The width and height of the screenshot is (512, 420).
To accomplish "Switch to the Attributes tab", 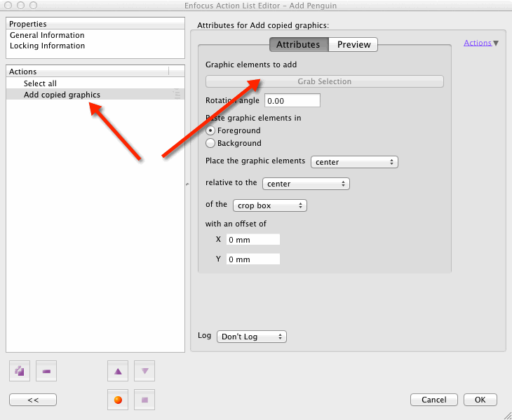I will click(x=299, y=44).
